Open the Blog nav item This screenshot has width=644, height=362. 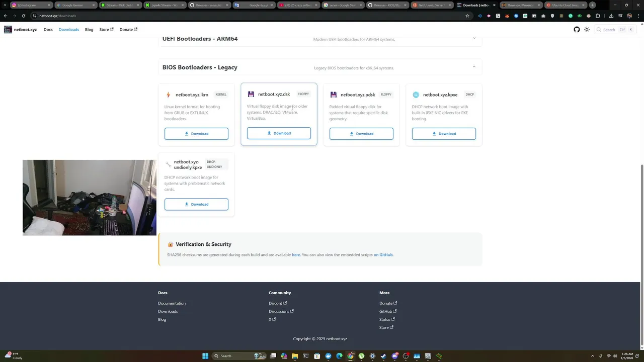point(89,30)
